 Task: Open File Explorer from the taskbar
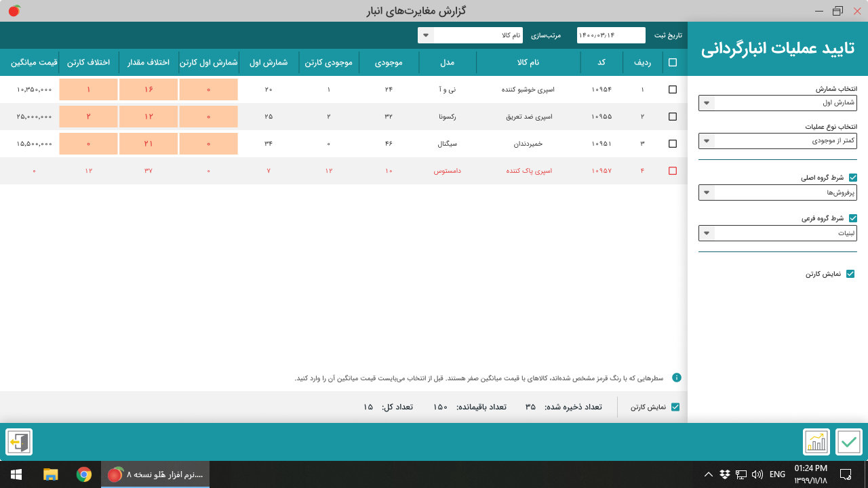pyautogui.click(x=50, y=474)
